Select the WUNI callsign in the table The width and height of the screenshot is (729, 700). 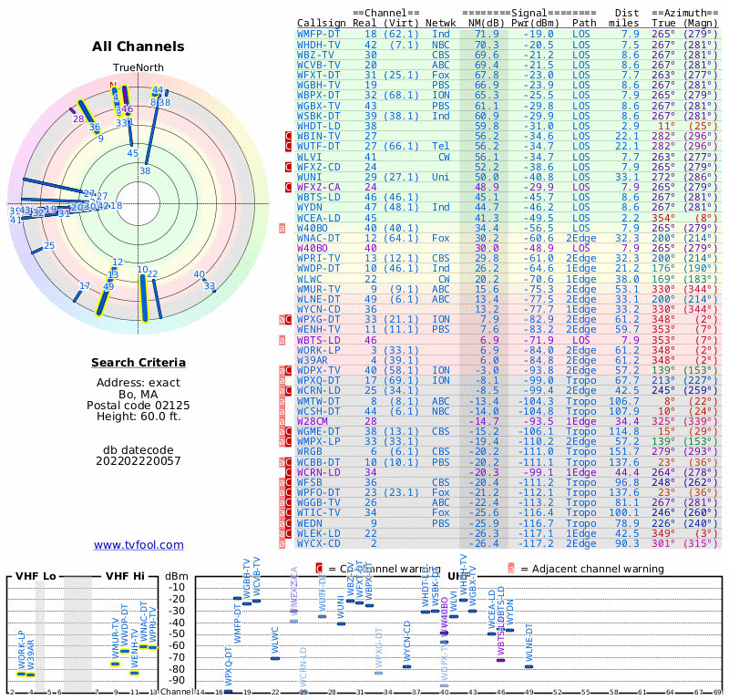308,177
